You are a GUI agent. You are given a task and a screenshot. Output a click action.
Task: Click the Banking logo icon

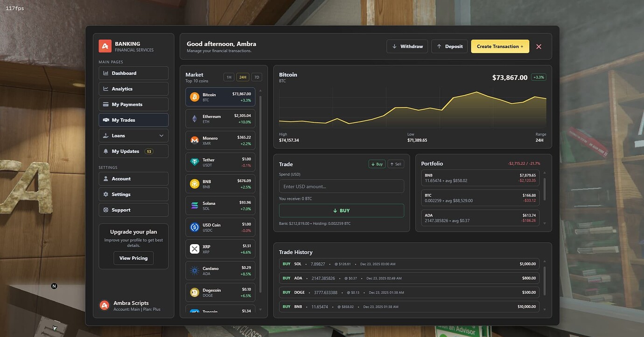click(105, 46)
